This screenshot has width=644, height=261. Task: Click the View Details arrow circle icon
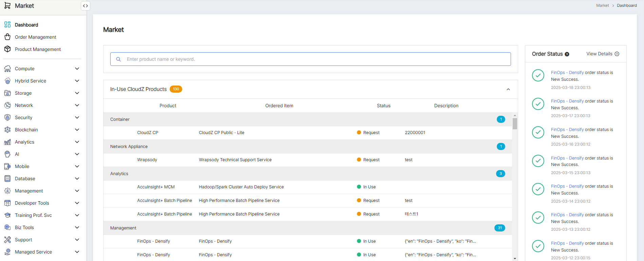point(617,54)
